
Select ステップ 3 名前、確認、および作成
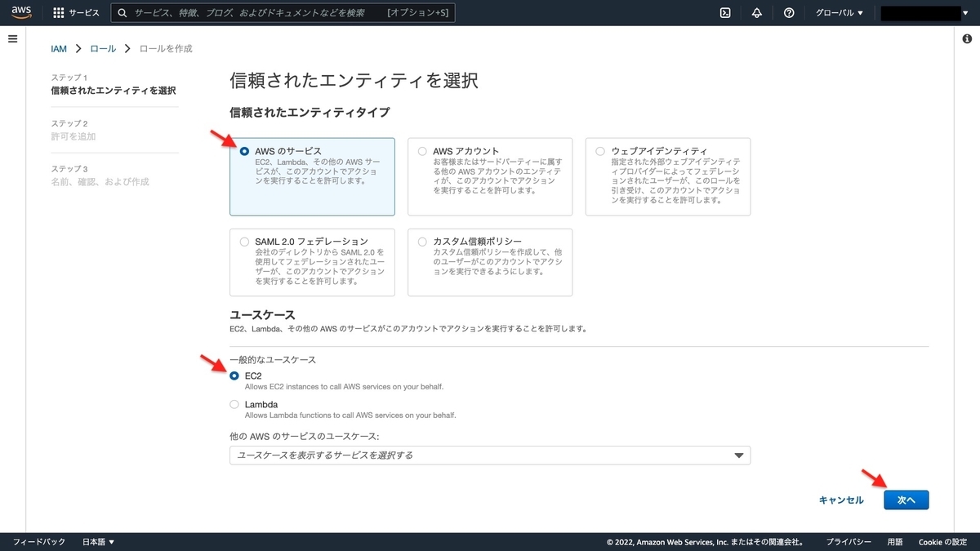pyautogui.click(x=100, y=176)
